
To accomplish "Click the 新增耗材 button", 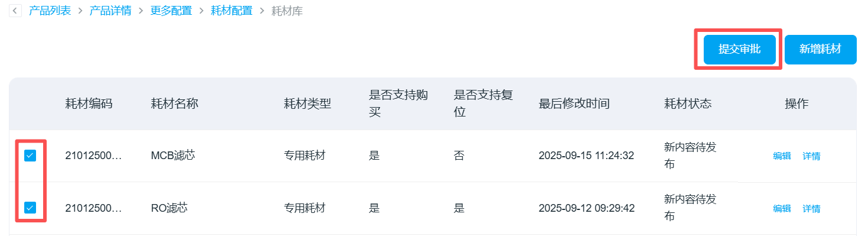I will click(820, 49).
